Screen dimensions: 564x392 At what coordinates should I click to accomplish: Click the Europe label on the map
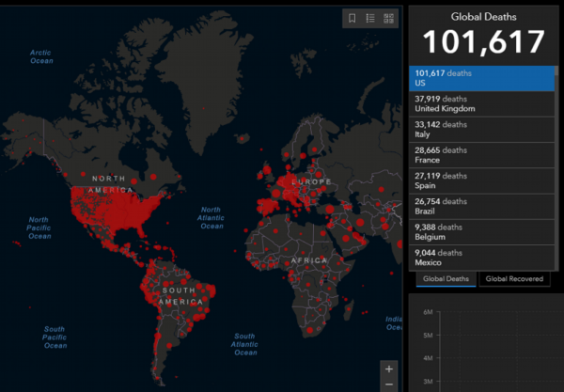tap(312, 180)
